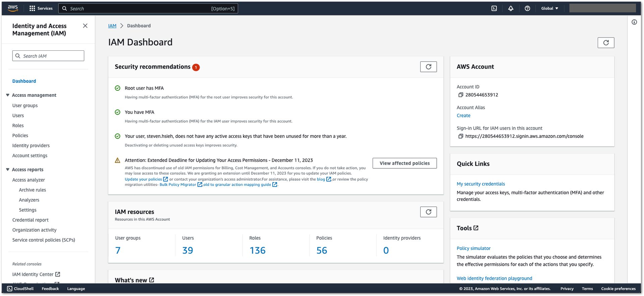Click the top AWS search field
Screen dimensions: 644x296
point(148,8)
